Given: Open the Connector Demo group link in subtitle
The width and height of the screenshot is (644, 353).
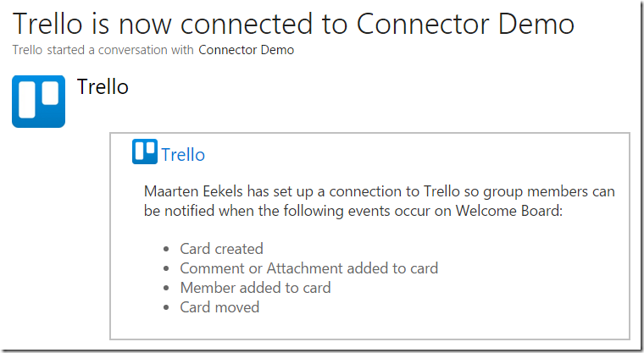Looking at the screenshot, I should (x=246, y=50).
